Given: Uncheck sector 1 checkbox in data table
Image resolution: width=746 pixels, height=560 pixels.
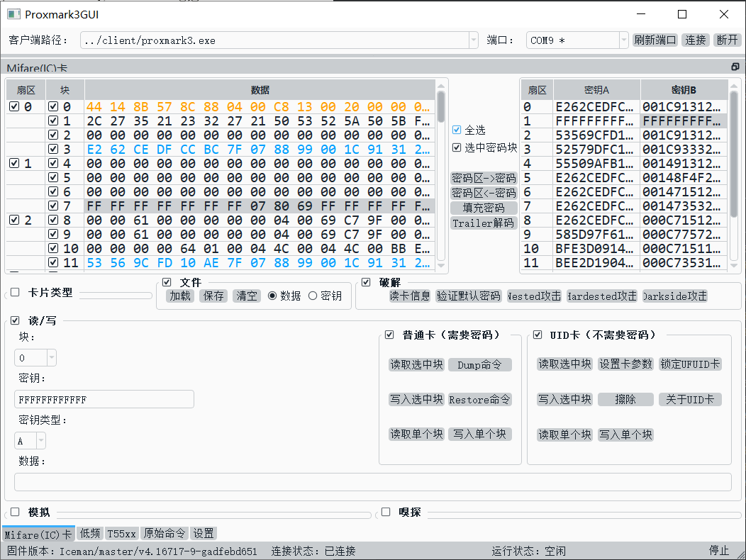Looking at the screenshot, I should (x=15, y=164).
